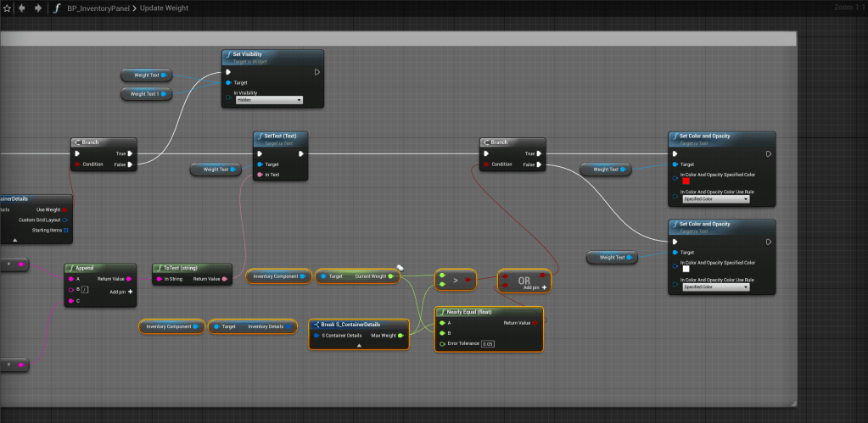868x423 pixels.
Task: Open Color Use Rule dropdown on upper Set Color node
Action: (x=715, y=199)
